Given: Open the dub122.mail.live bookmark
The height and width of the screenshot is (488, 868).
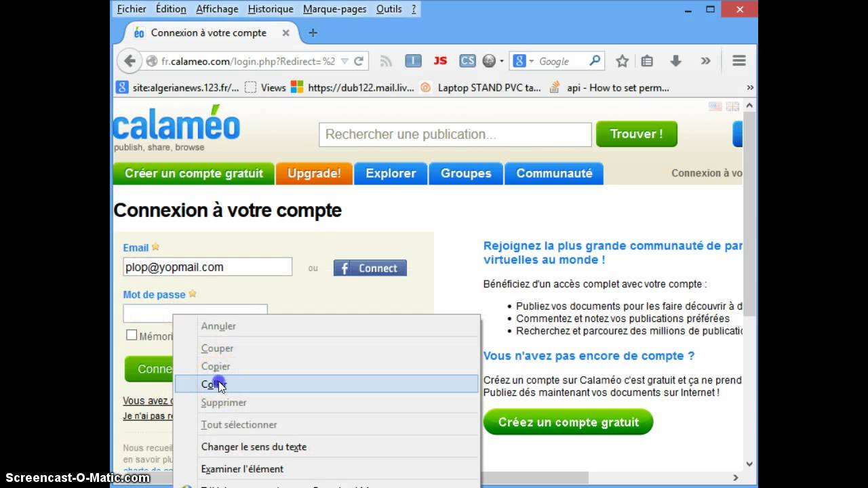Looking at the screenshot, I should pyautogui.click(x=352, y=87).
